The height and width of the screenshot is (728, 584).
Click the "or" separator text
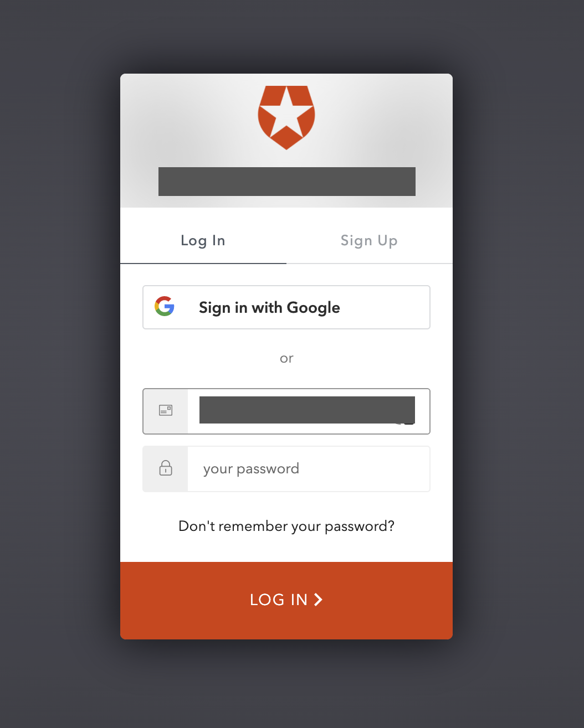click(x=286, y=358)
